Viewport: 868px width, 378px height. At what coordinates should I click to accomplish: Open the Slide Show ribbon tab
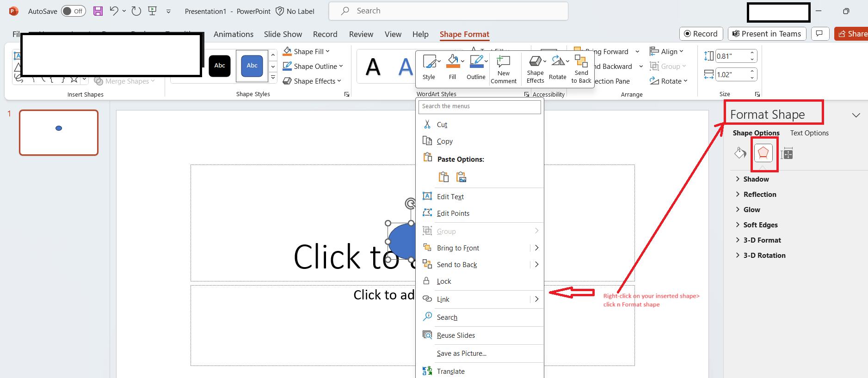click(x=283, y=34)
